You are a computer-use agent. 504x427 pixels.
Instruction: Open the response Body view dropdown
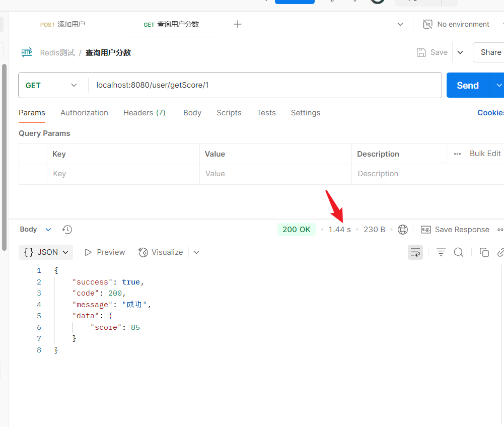click(35, 230)
